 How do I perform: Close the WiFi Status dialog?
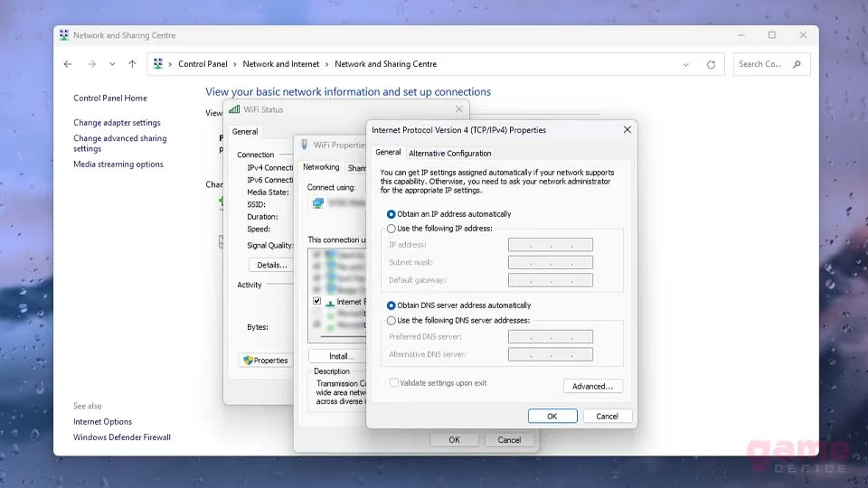pyautogui.click(x=459, y=109)
